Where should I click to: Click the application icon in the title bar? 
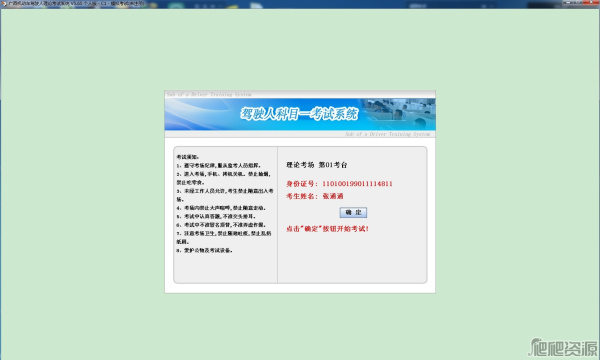(4, 3)
